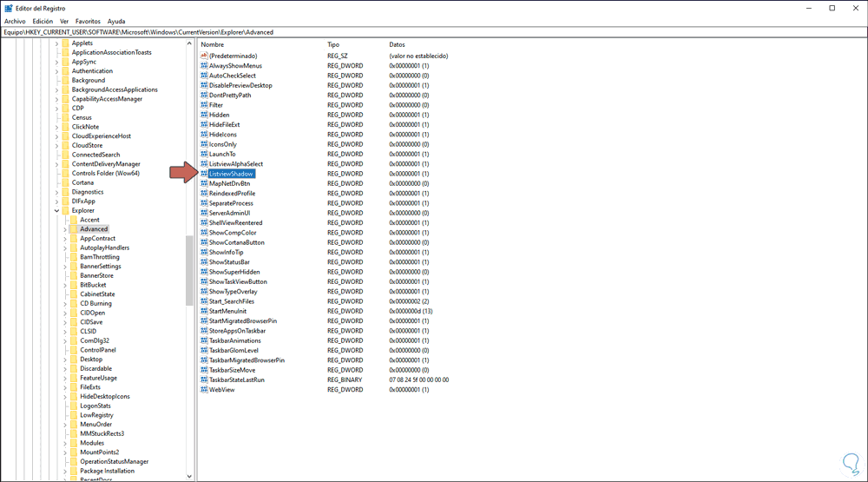Open the Archivo menu
Viewport: 868px width, 482px height.
(15, 21)
